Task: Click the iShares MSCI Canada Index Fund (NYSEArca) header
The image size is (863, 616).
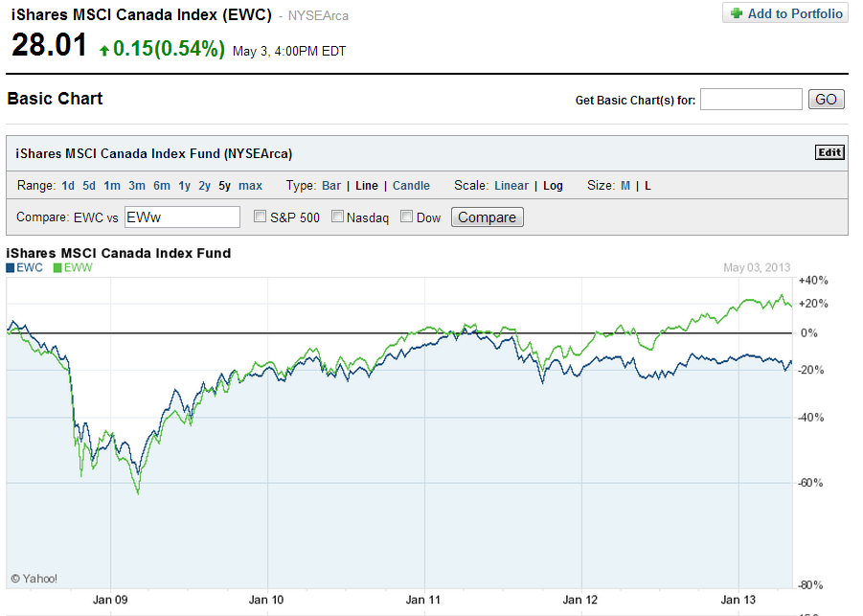Action: click(153, 153)
